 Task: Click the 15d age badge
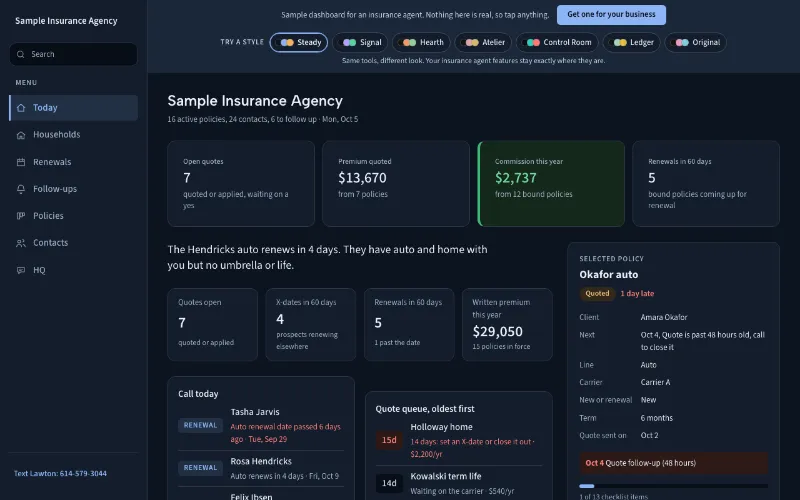coord(389,440)
